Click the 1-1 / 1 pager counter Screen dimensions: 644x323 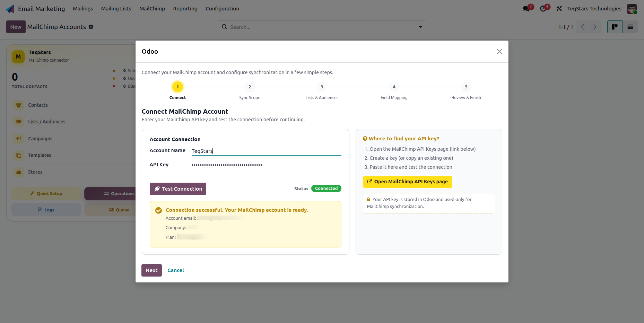pyautogui.click(x=565, y=27)
